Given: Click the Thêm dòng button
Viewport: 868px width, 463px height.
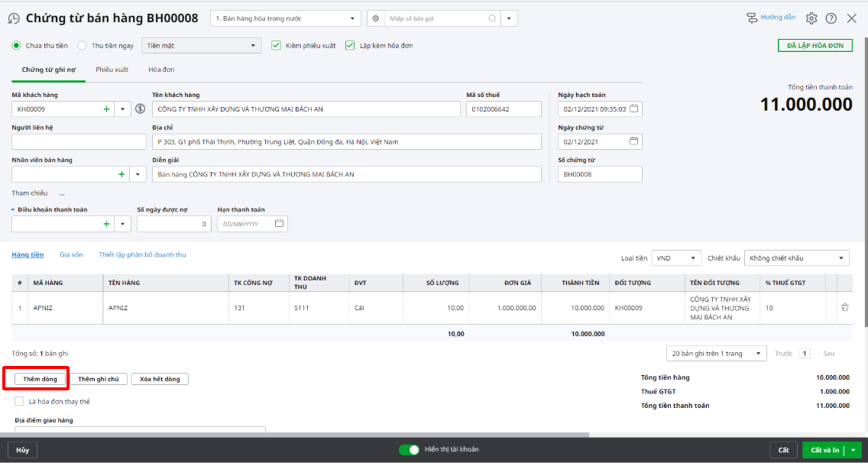Looking at the screenshot, I should click(40, 379).
